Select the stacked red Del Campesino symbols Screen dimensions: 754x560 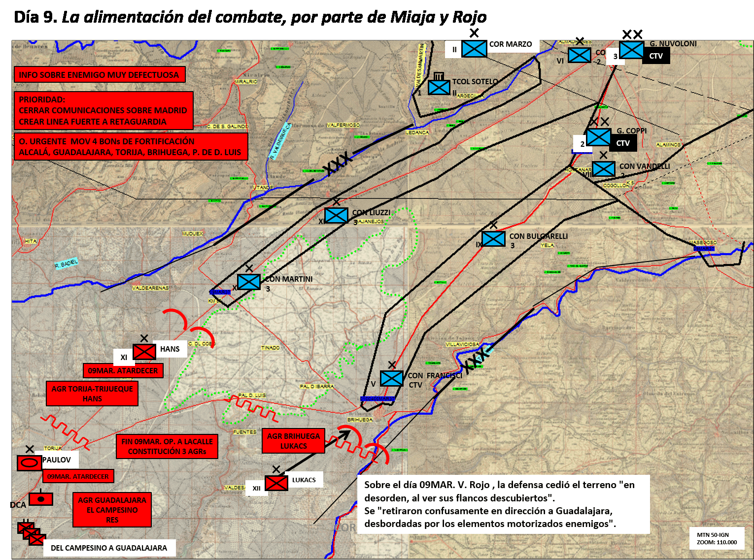(32, 534)
